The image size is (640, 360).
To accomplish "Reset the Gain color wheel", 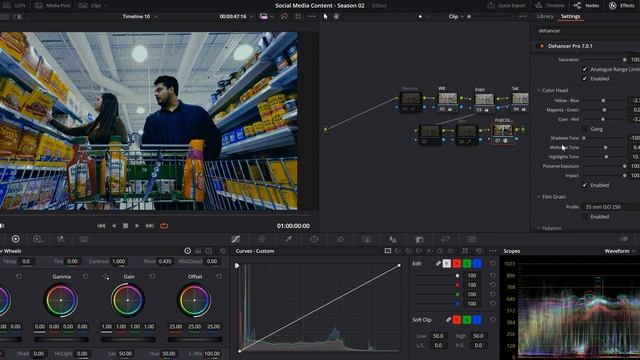I will pyautogui.click(x=152, y=276).
